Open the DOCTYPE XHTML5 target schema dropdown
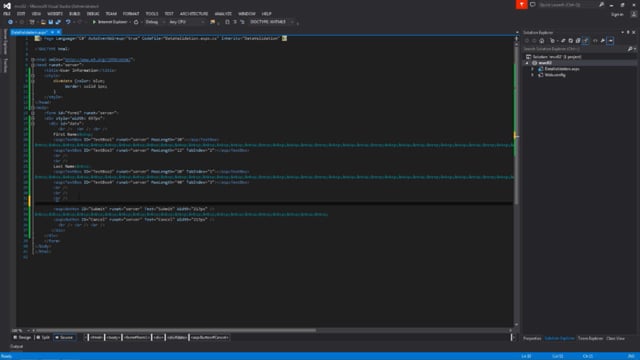This screenshot has width=640, height=360. [x=271, y=22]
